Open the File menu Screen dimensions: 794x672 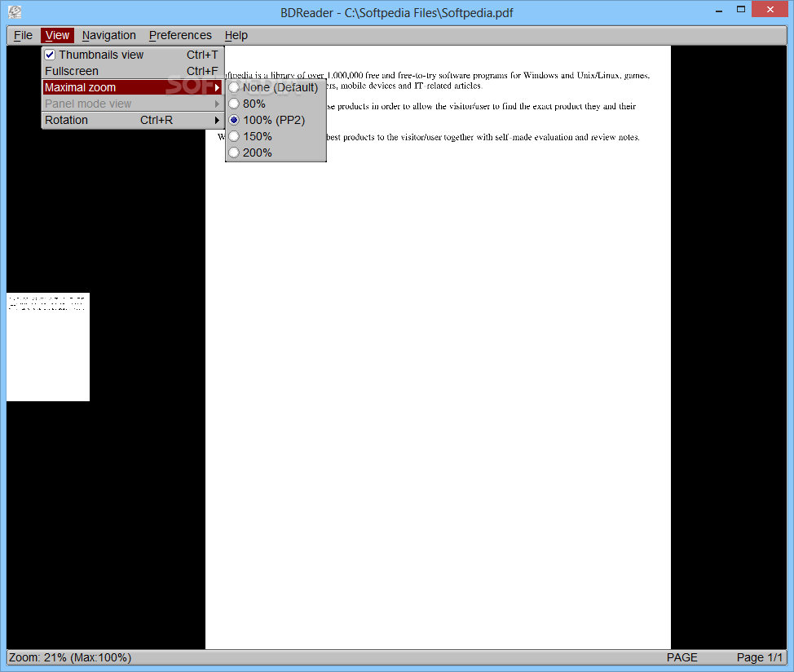(23, 35)
